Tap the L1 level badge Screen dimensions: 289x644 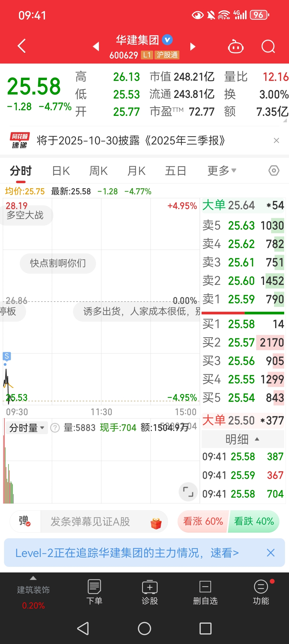(147, 55)
